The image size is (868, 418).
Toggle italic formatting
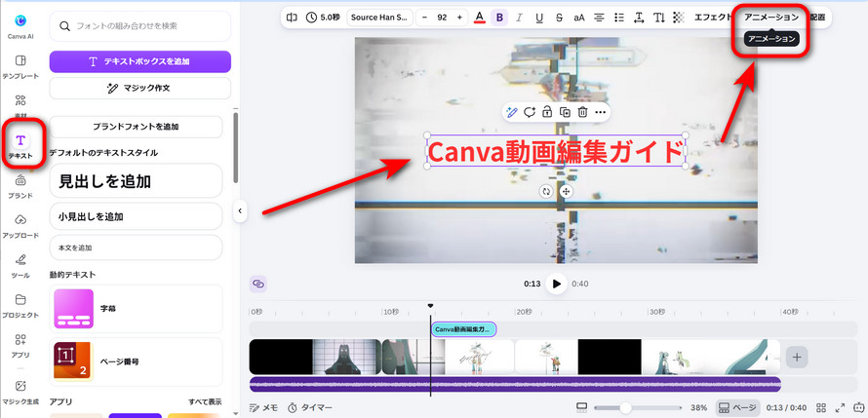[519, 18]
